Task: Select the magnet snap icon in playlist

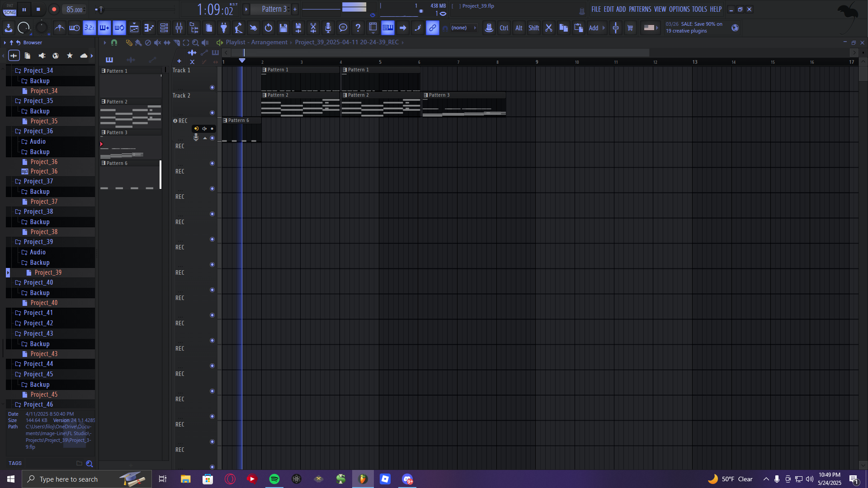Action: [114, 42]
